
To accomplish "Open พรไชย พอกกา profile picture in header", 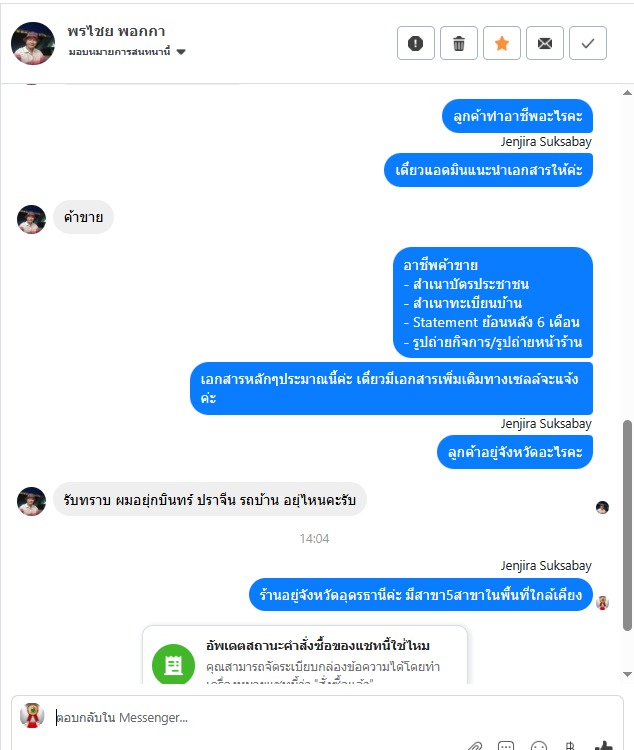I will [x=33, y=43].
